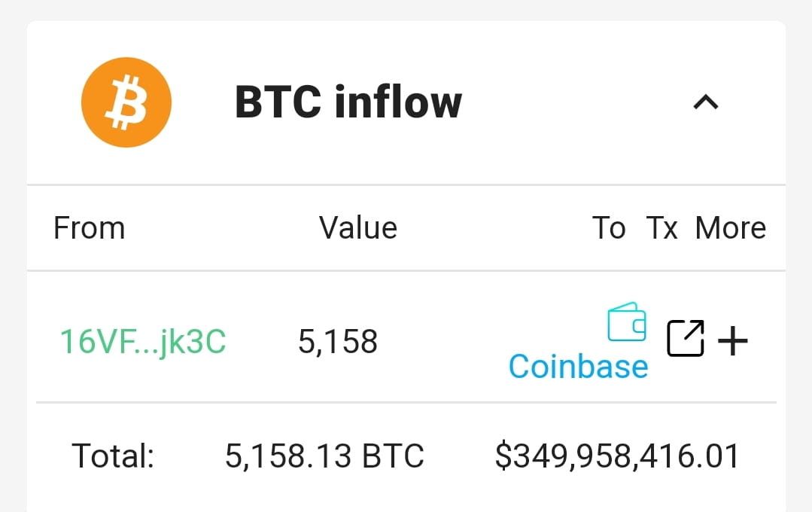This screenshot has width=812, height=512.
Task: Click the Coinbase exchange link
Action: 578,367
